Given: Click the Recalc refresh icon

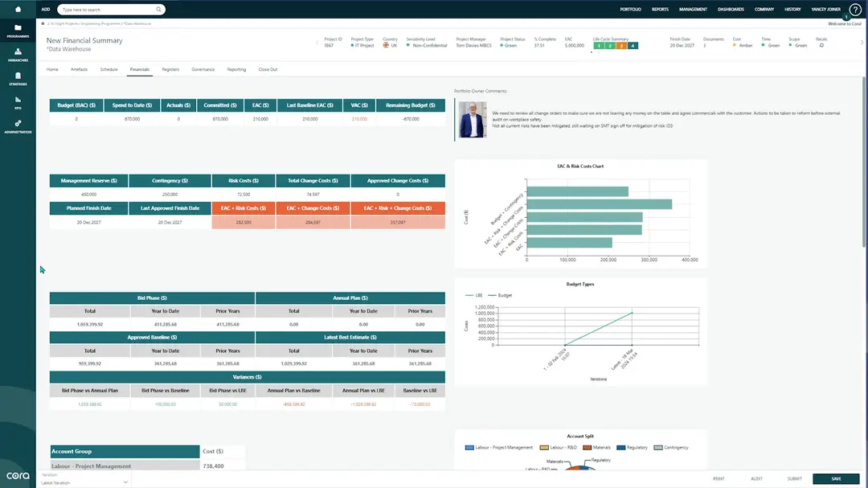Looking at the screenshot, I should click(x=821, y=46).
